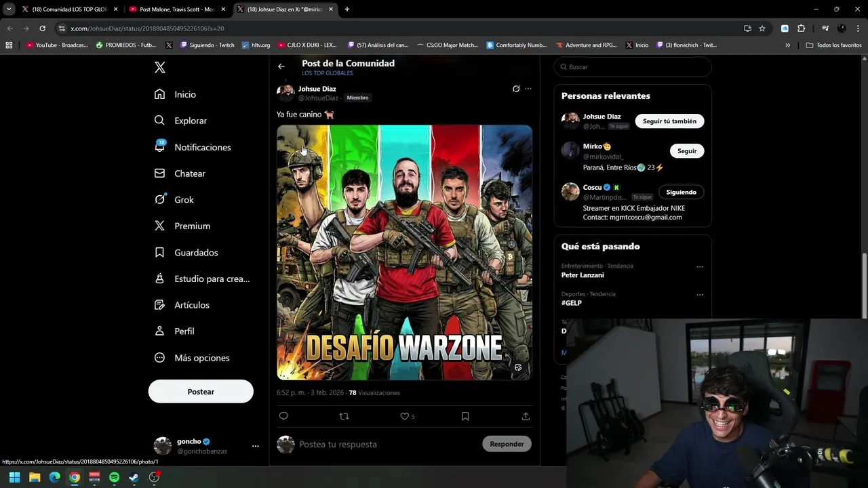Click the Postear button
868x488 pixels.
point(201,392)
